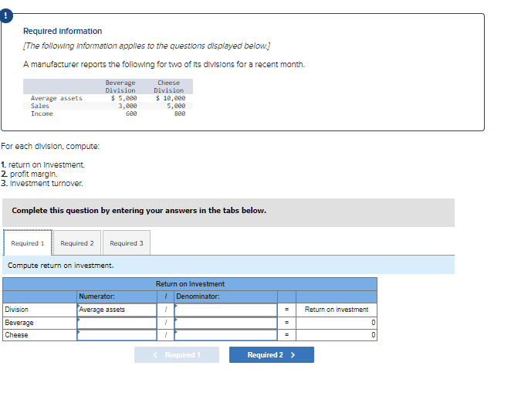Go to next section Required 2 button
The image size is (528, 420).
click(272, 354)
